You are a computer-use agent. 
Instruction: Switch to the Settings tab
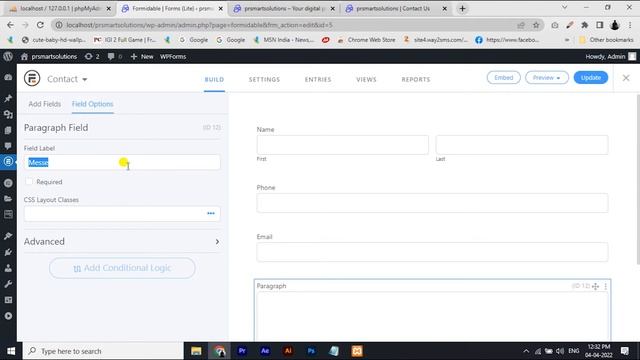pos(264,79)
